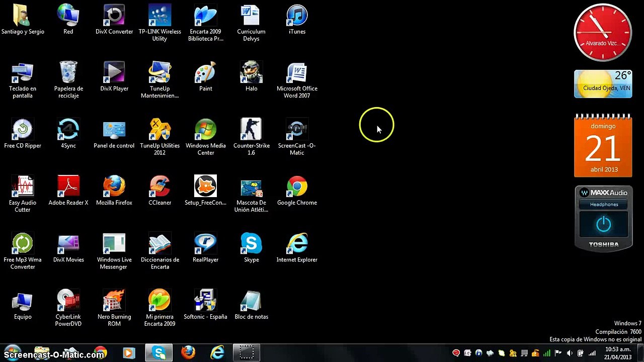
Task: Open Bloc de notas
Action: point(251,305)
